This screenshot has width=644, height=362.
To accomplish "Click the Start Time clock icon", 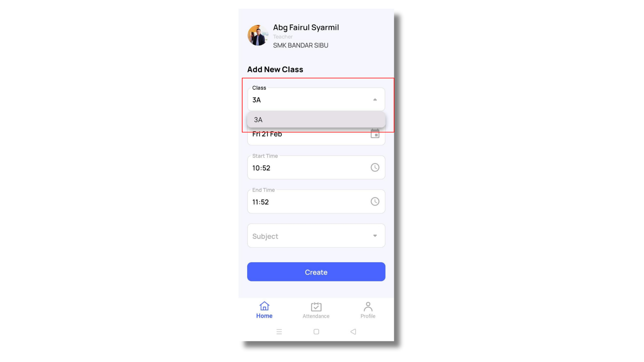I will tap(375, 167).
